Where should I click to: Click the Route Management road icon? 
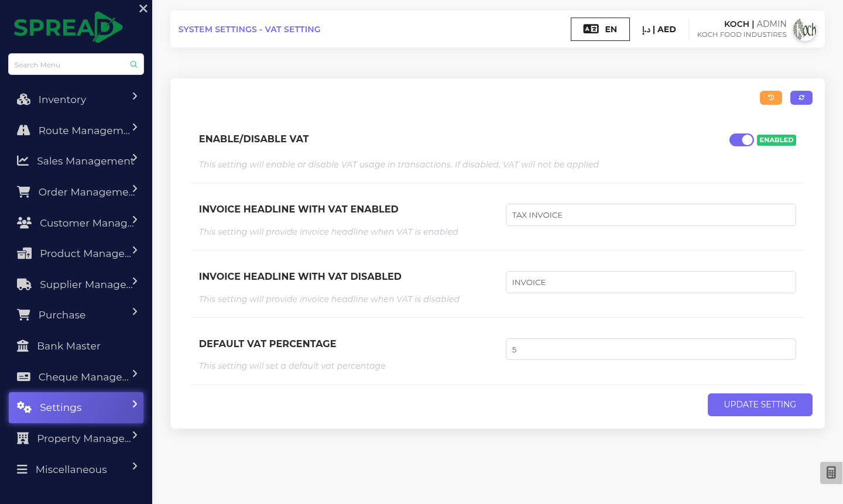23,130
